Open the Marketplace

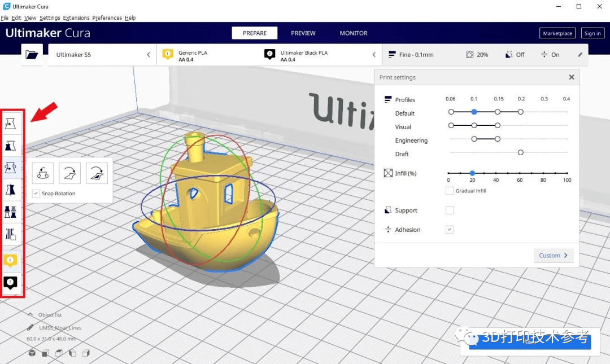tap(557, 33)
